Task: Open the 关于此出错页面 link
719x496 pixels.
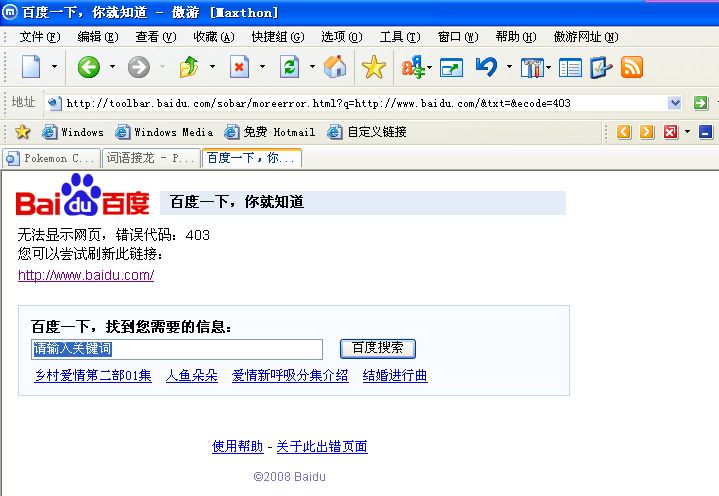Action: coord(322,446)
